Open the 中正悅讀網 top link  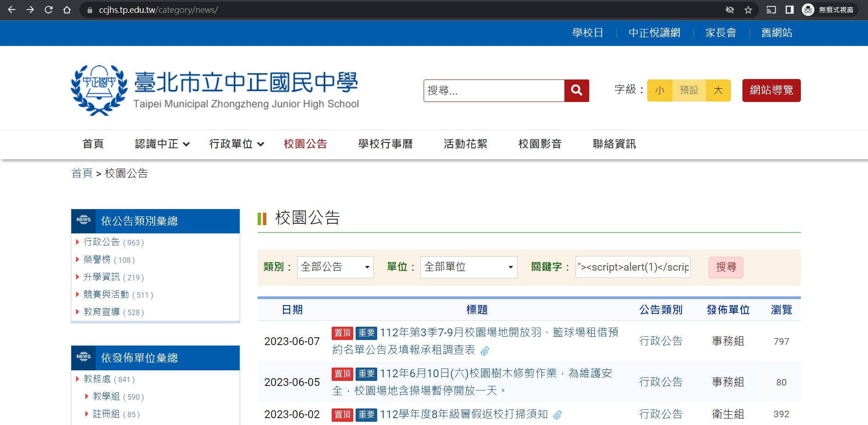click(655, 33)
